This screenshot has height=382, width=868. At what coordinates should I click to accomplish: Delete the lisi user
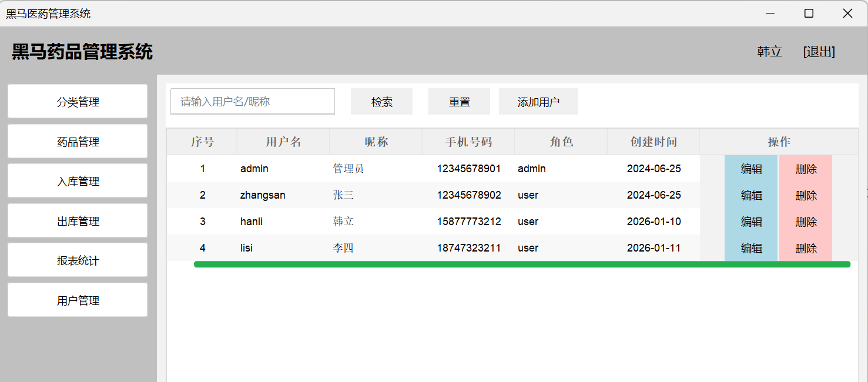pyautogui.click(x=806, y=248)
